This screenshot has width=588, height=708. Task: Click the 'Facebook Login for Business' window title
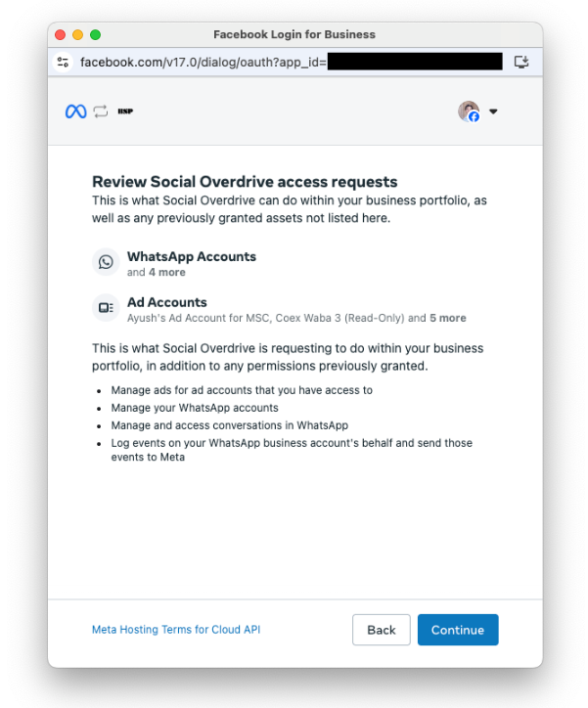[294, 34]
